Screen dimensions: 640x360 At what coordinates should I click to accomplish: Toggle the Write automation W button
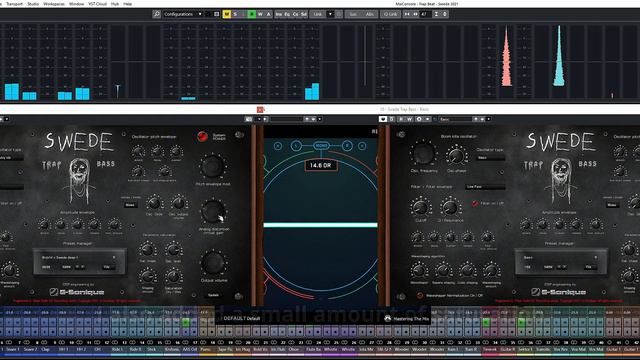[x=260, y=14]
